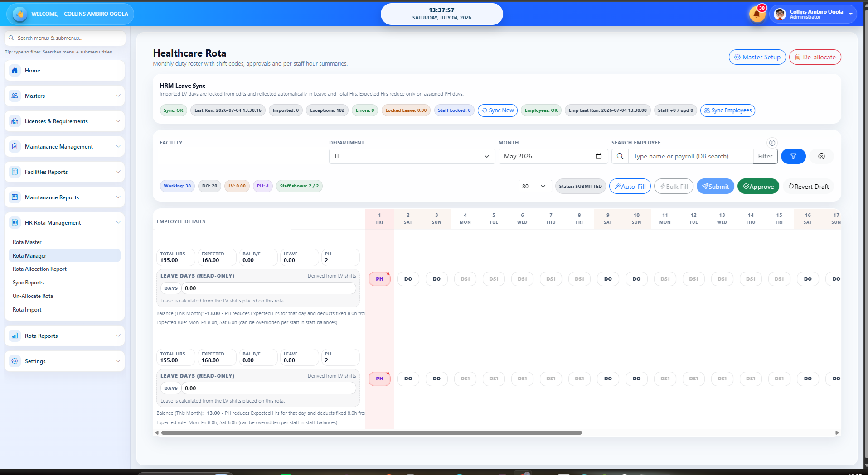This screenshot has width=868, height=475.
Task: Expand Licenses & Requirements menu
Action: [118, 121]
